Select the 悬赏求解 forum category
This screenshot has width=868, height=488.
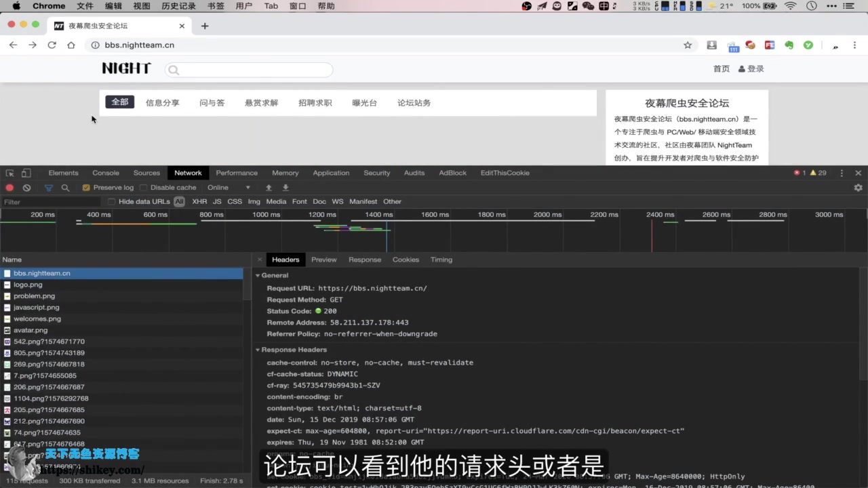[x=262, y=103]
